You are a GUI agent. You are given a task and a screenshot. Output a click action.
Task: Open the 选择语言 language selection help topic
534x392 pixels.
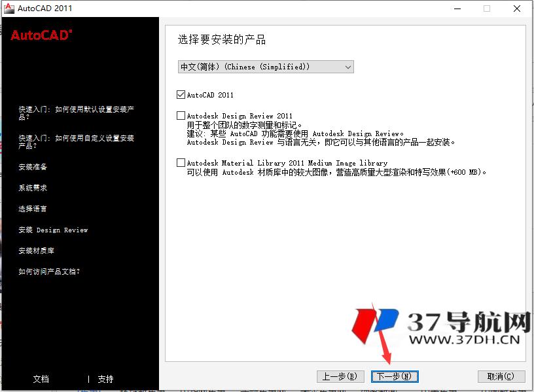[x=33, y=209]
